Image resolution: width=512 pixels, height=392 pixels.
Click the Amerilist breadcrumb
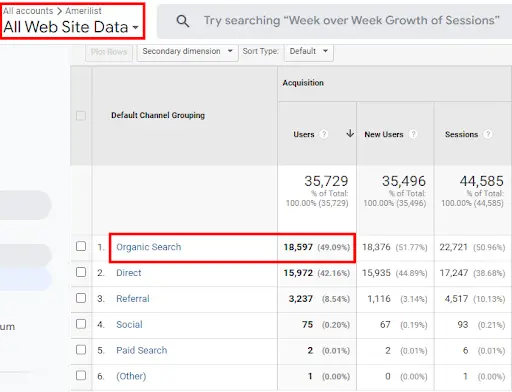[83, 11]
